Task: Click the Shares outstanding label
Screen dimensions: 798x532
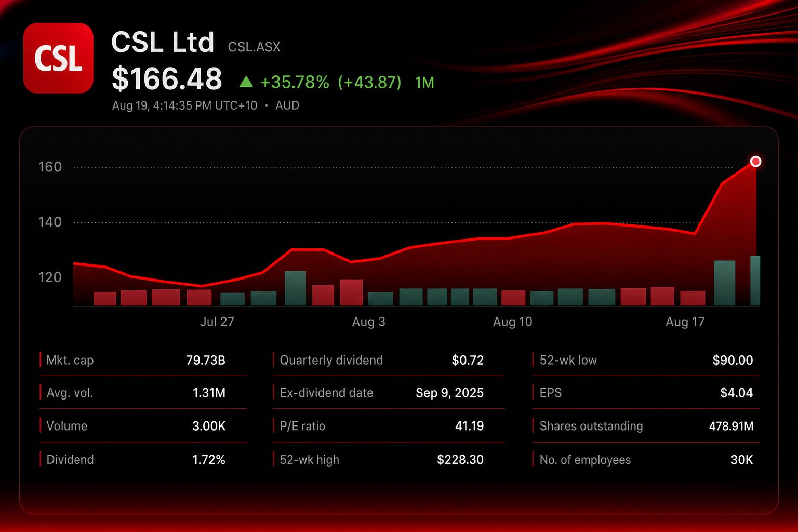Action: pyautogui.click(x=591, y=426)
